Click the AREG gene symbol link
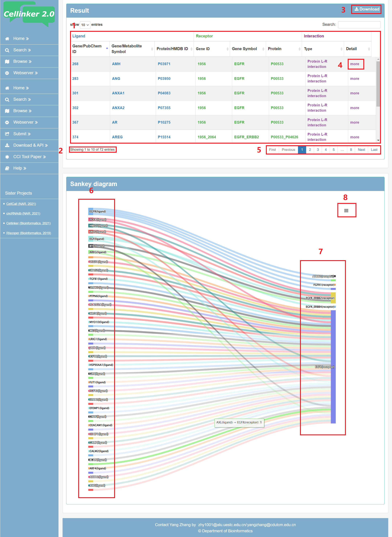The width and height of the screenshot is (392, 537). pyautogui.click(x=117, y=137)
